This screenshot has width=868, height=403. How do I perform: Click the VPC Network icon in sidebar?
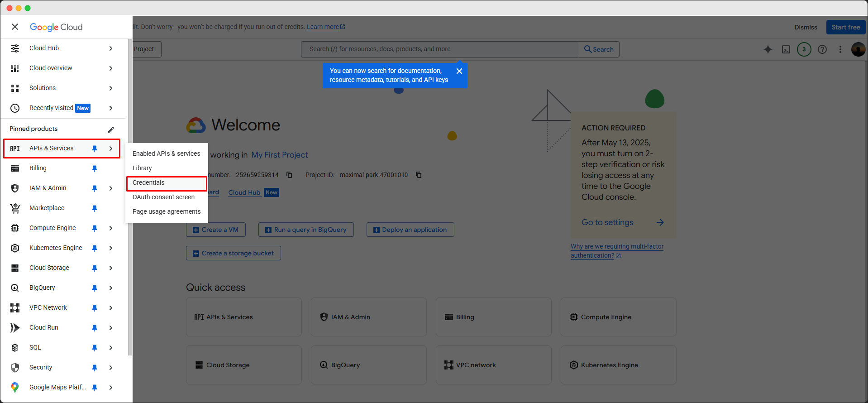tap(15, 308)
